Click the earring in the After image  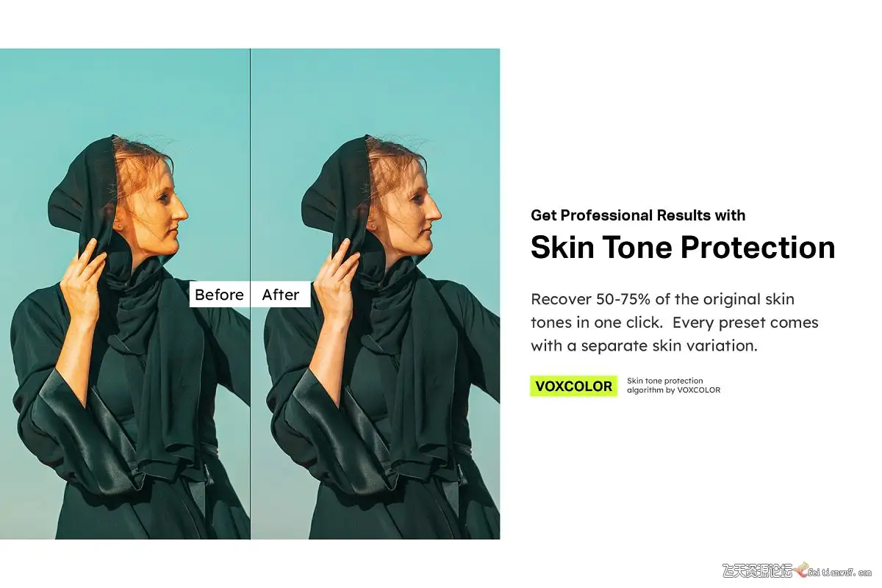point(373,225)
